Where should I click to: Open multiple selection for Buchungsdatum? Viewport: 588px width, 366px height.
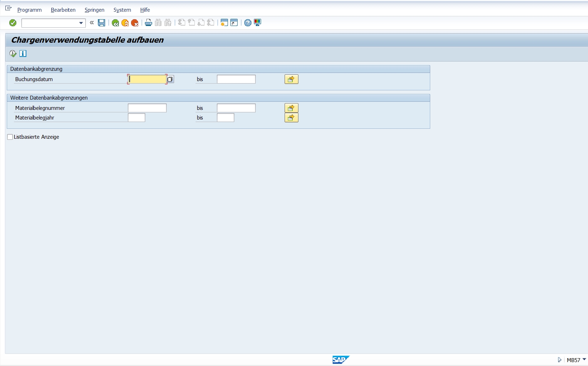tap(291, 79)
